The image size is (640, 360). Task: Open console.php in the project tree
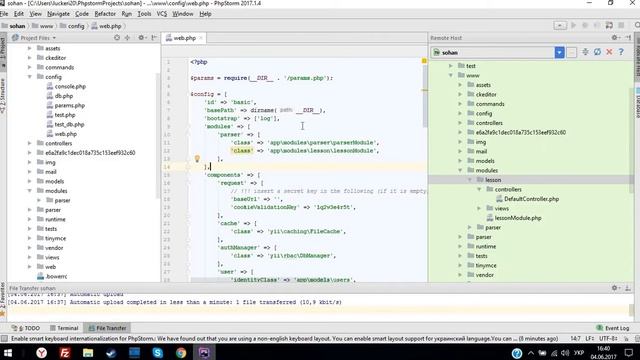66,87
